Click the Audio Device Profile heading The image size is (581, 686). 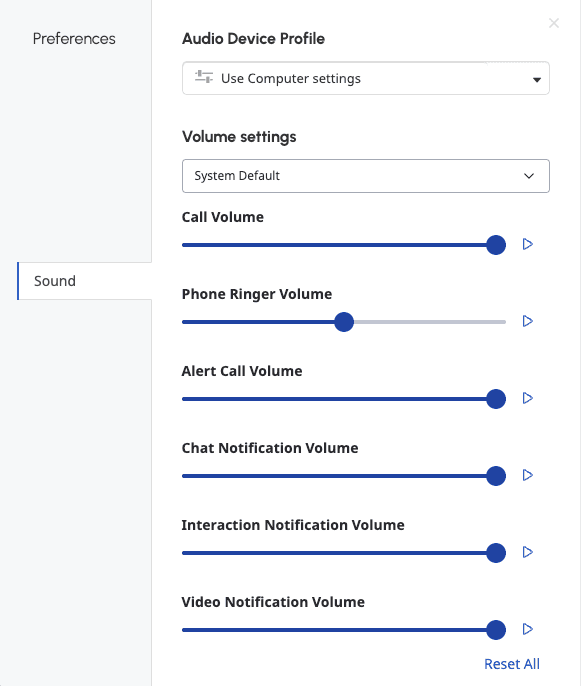(253, 39)
